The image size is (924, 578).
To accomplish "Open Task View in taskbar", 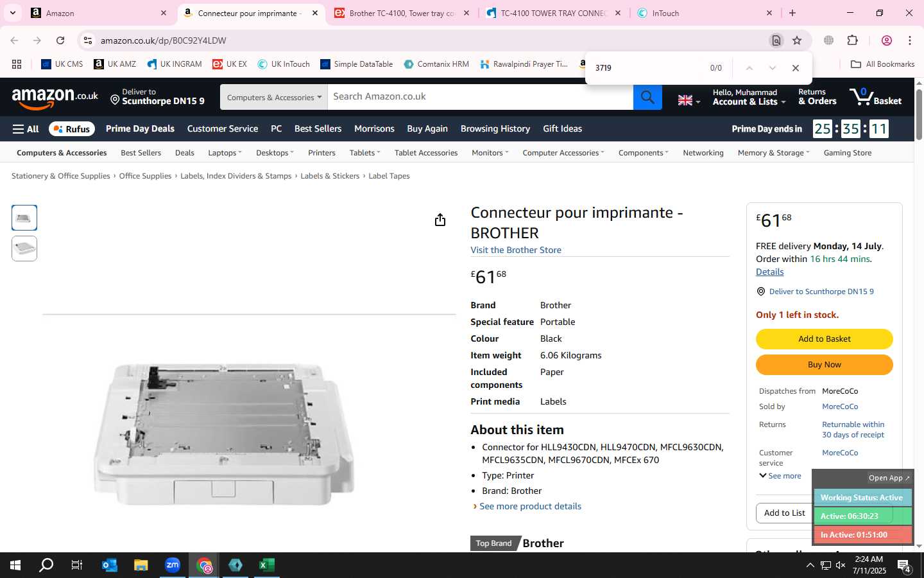I will pyautogui.click(x=77, y=565).
